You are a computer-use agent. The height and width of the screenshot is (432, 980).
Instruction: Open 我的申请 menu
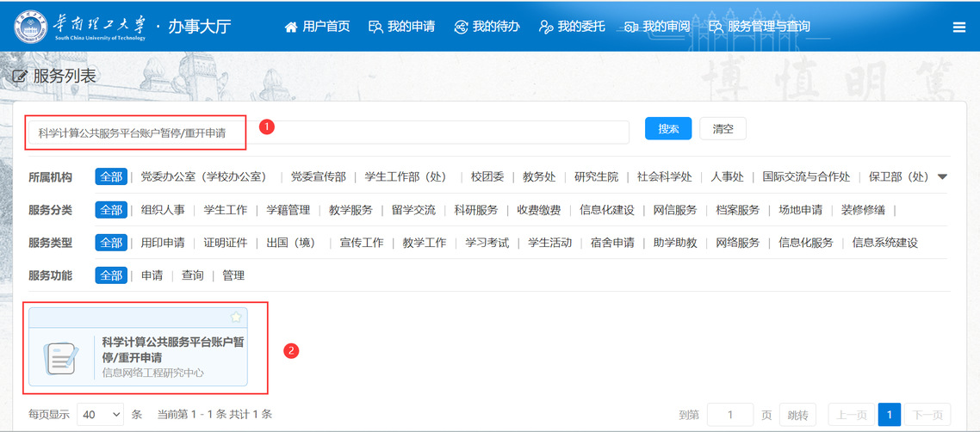tap(402, 26)
